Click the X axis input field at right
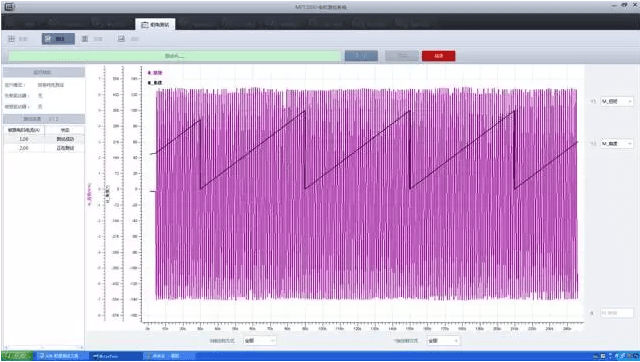Viewport: 640px width, 362px height. pos(616,313)
